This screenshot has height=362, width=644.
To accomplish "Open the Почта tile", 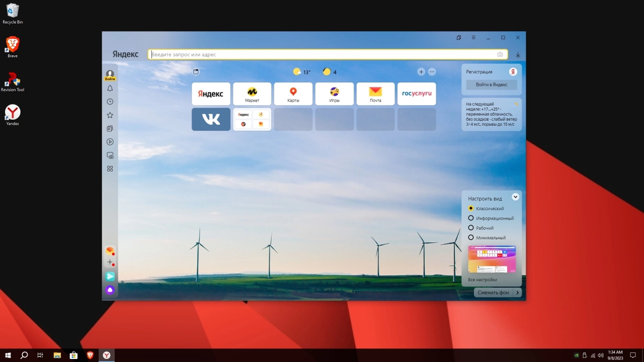I will point(375,94).
